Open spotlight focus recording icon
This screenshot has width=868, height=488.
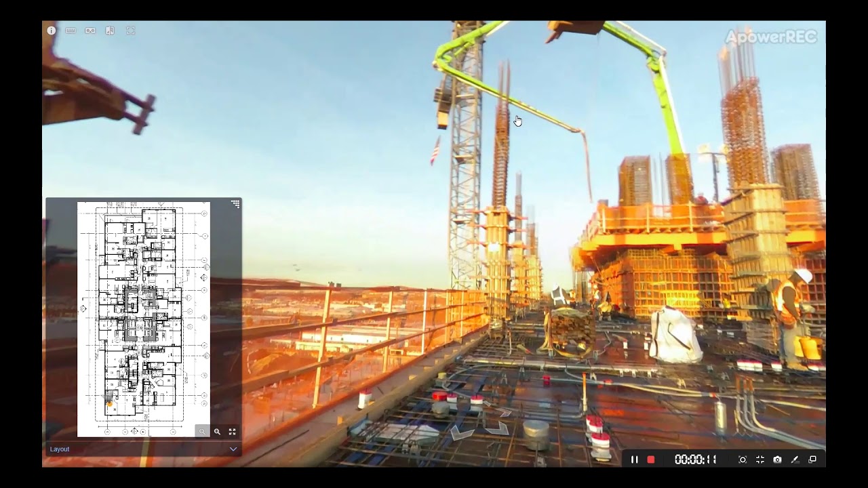tap(743, 460)
